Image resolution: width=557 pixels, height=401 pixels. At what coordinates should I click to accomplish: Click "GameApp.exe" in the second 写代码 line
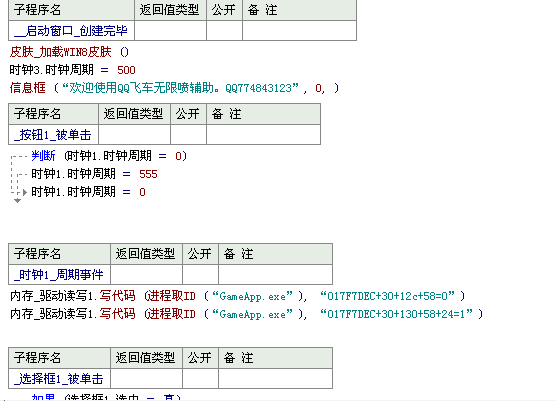pos(253,314)
